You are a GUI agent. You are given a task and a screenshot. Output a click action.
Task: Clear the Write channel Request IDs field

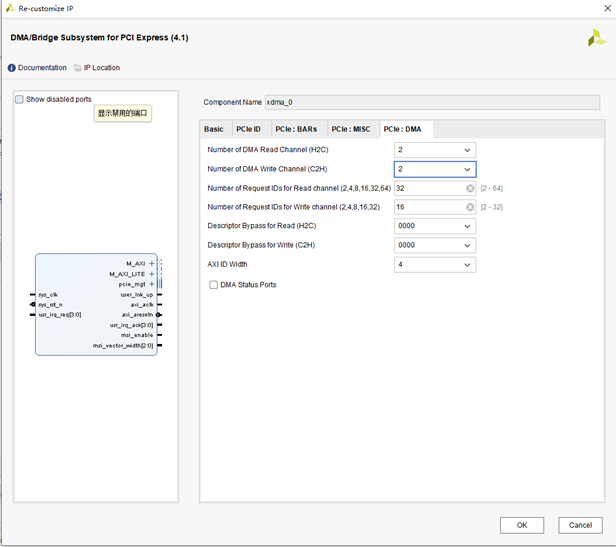click(470, 207)
